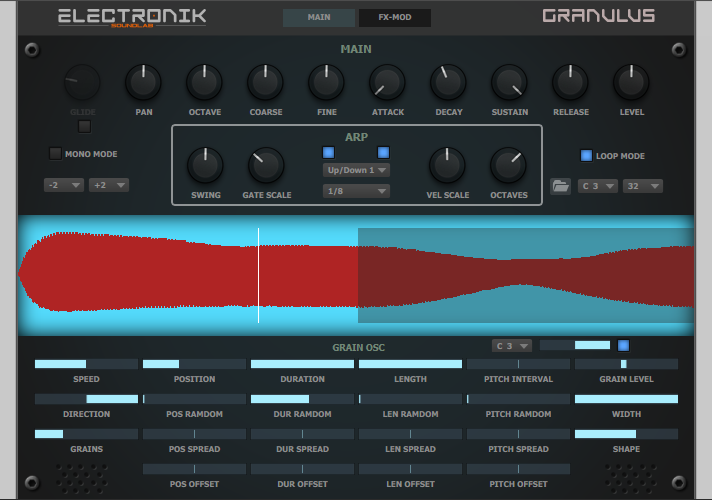Switch to the MAIN tab
Viewport: 712px width, 500px height.
(319, 17)
